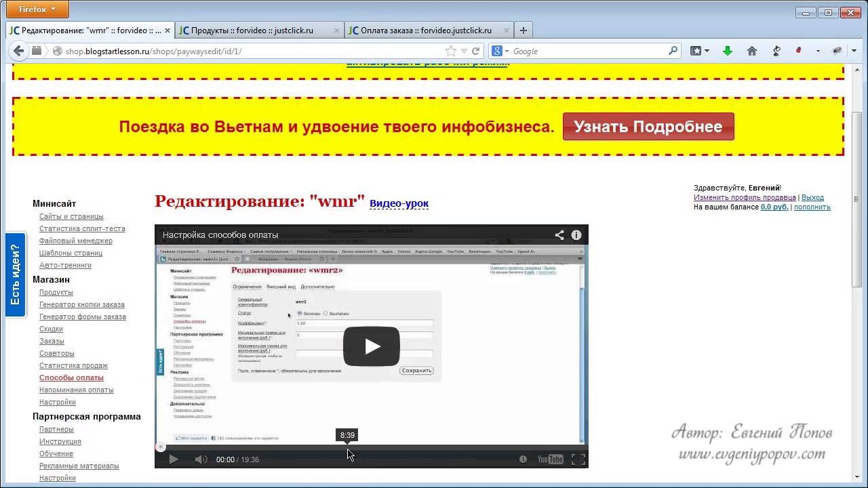Image resolution: width=868 pixels, height=488 pixels.
Task: Open the new tab plus button
Action: (x=523, y=30)
